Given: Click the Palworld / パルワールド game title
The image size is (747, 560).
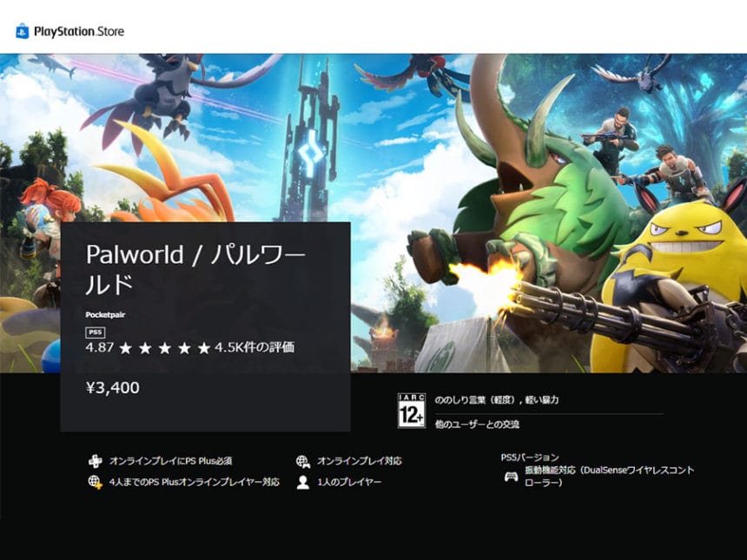Looking at the screenshot, I should [x=195, y=267].
